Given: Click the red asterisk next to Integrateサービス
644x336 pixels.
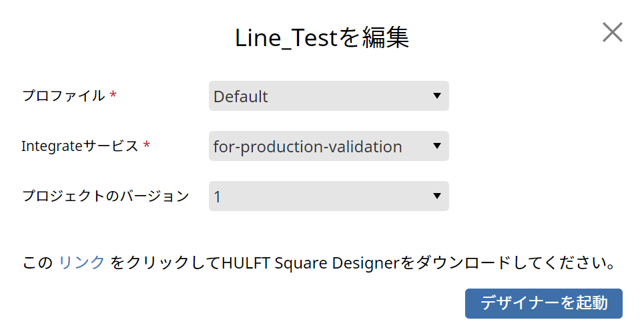Looking at the screenshot, I should [147, 146].
